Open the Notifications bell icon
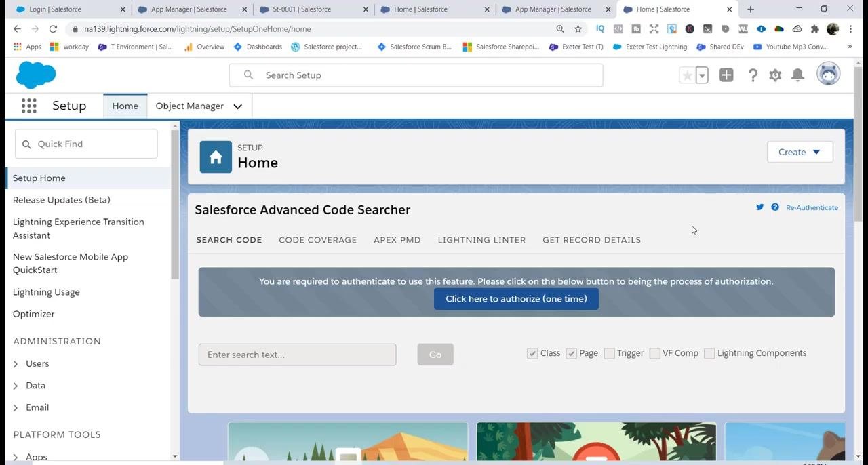The image size is (868, 465). (x=798, y=75)
